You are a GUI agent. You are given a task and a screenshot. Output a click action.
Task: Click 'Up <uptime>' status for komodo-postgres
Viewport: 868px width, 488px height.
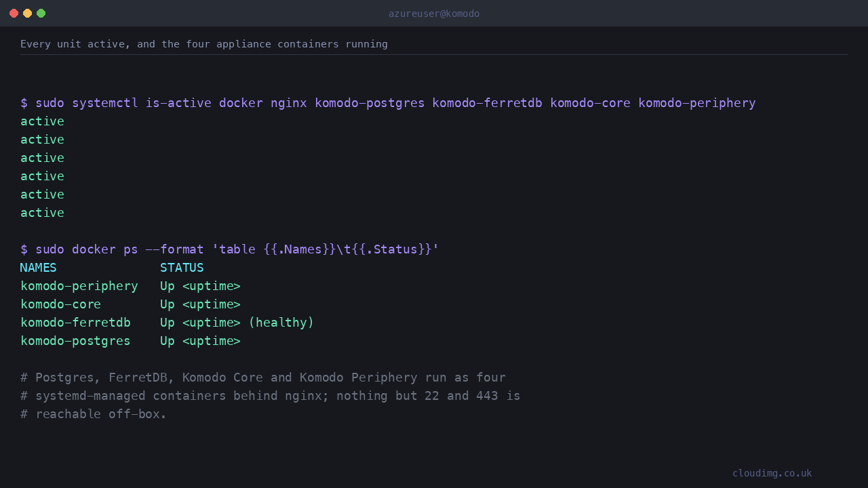[200, 341]
